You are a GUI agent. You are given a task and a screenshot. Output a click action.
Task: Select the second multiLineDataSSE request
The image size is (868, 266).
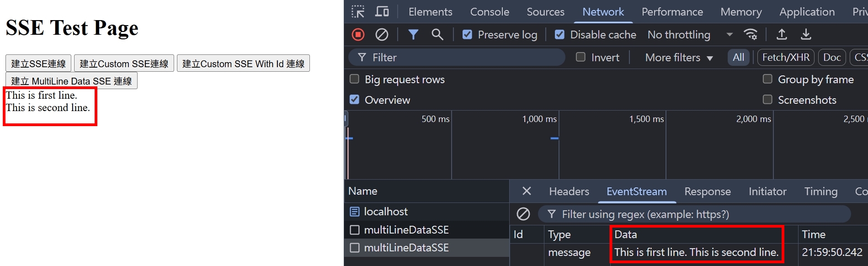click(x=426, y=248)
